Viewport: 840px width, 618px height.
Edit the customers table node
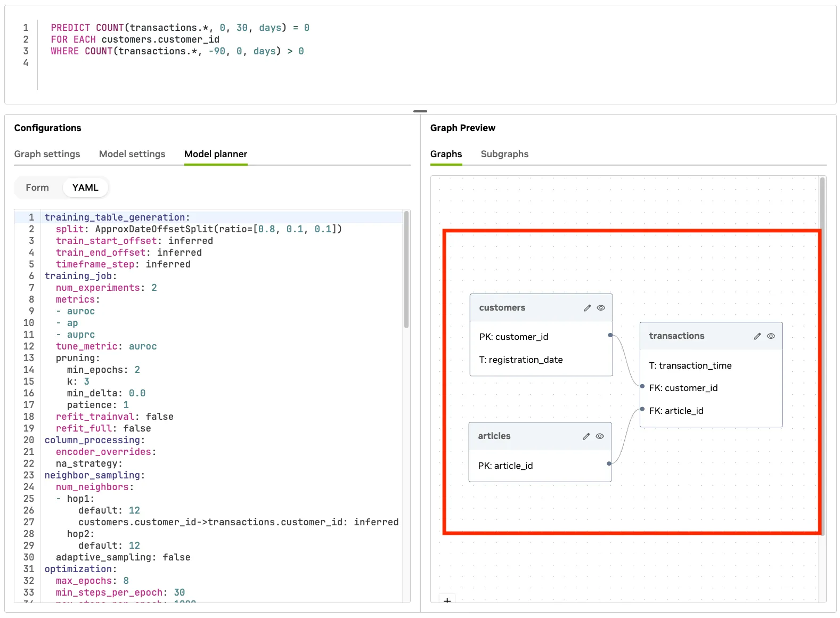587,308
